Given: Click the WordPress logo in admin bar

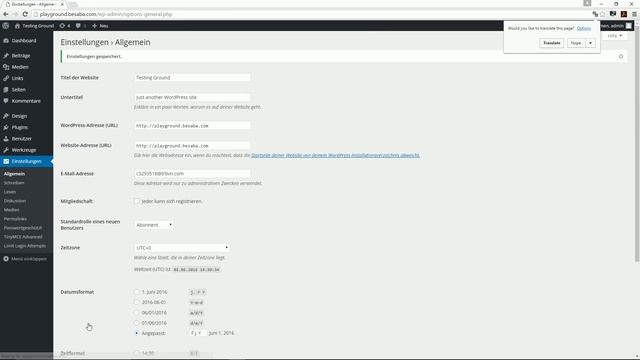Looking at the screenshot, I should pyautogui.click(x=6, y=26).
